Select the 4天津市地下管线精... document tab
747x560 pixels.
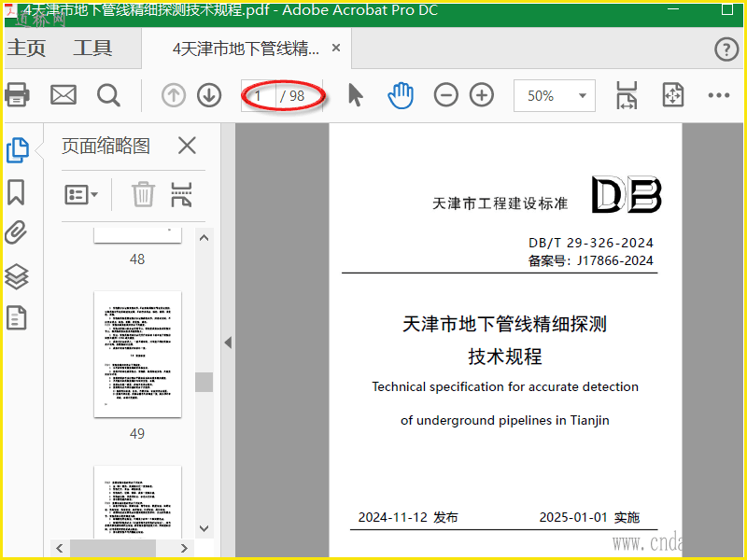point(246,49)
